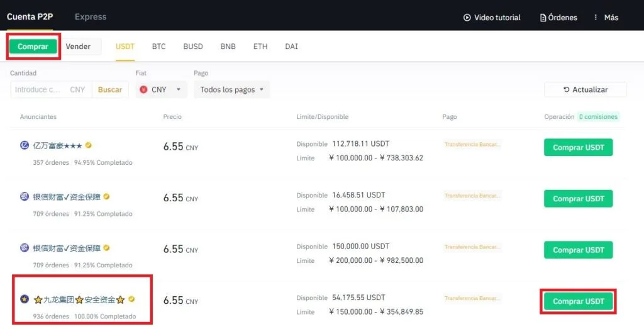
Task: Select the USDT coin tab
Action: click(x=125, y=47)
